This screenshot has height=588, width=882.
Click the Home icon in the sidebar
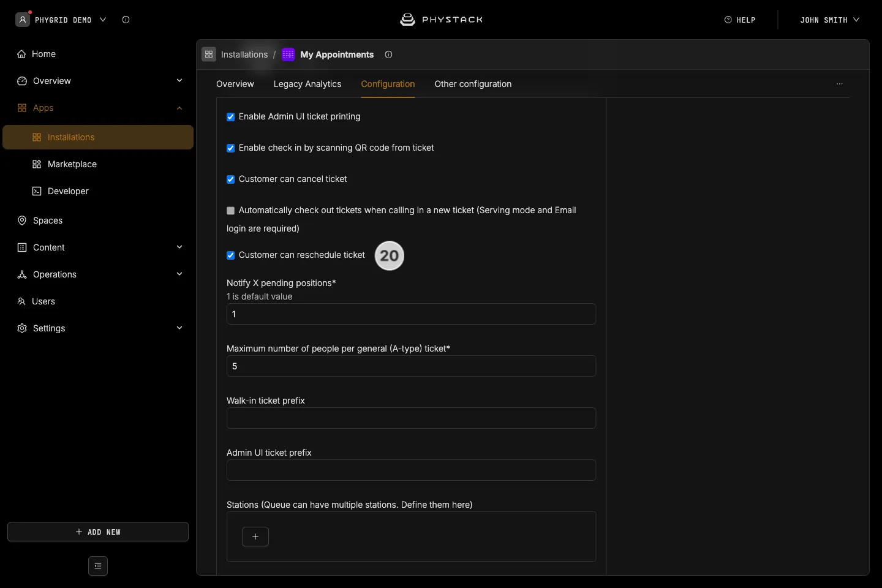tap(21, 54)
